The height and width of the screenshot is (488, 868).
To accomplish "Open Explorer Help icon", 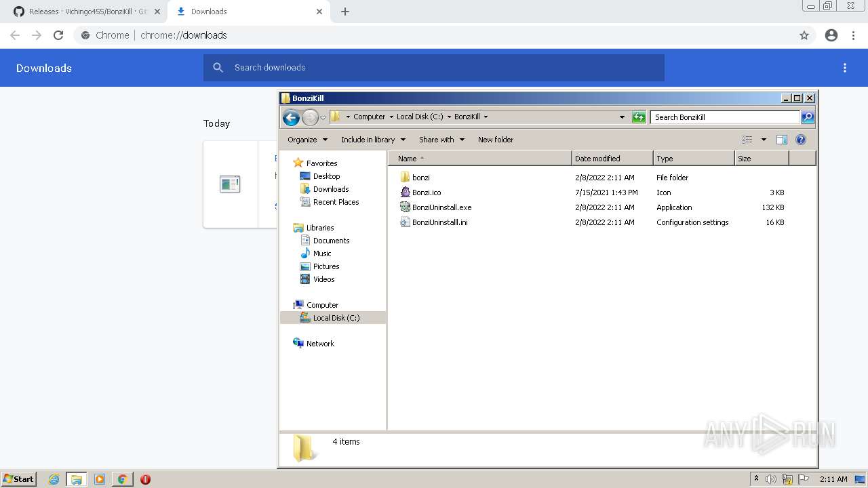I will point(801,140).
